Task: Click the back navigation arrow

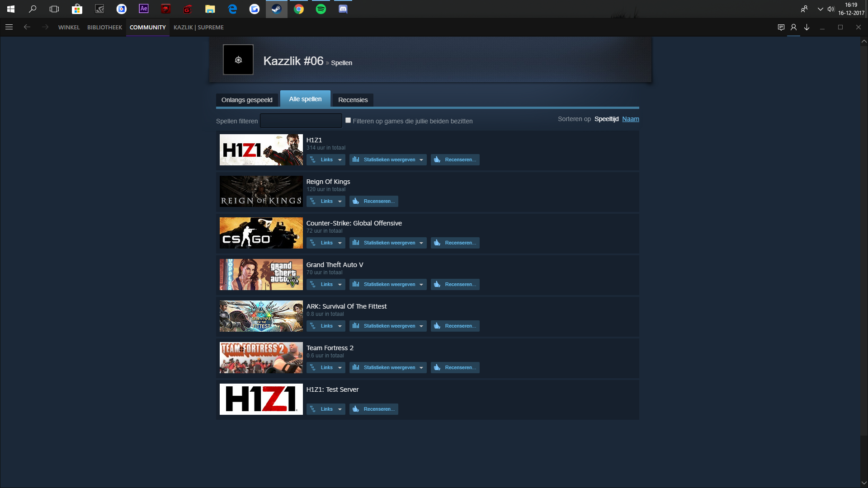Action: (27, 27)
